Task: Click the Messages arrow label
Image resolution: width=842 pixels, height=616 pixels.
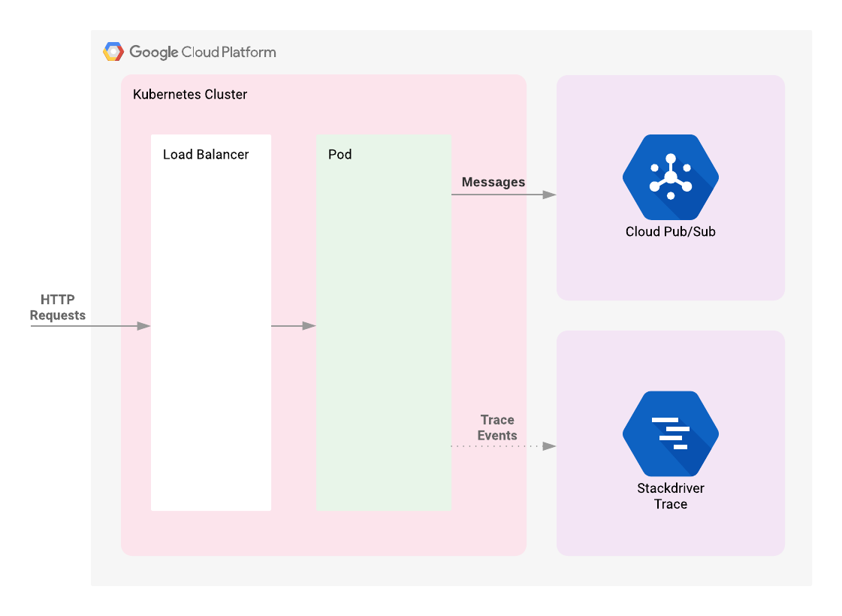Action: pyautogui.click(x=493, y=182)
